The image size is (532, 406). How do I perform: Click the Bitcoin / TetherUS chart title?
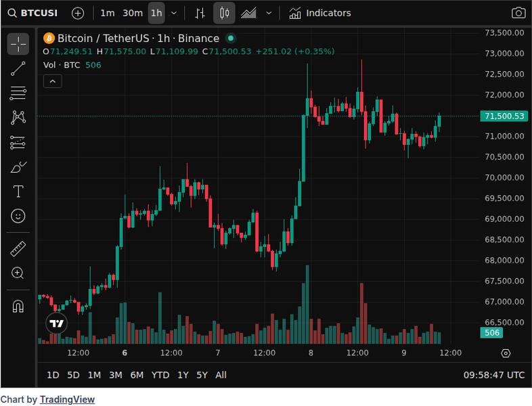tap(139, 39)
